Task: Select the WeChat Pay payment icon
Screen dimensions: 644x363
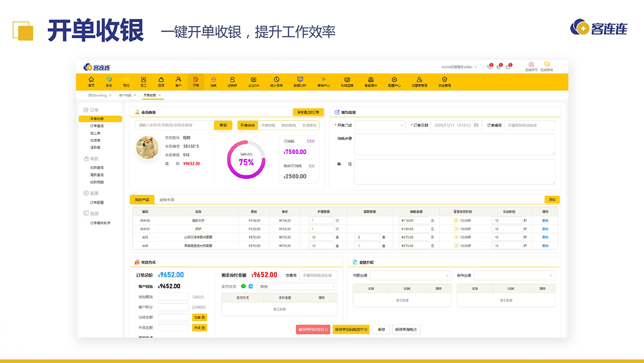Action: [x=243, y=286]
